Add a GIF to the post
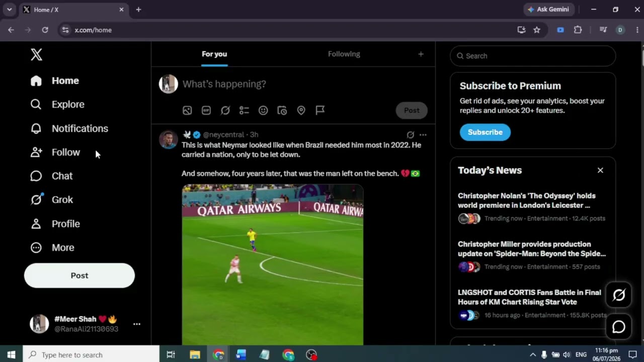 [x=206, y=111]
